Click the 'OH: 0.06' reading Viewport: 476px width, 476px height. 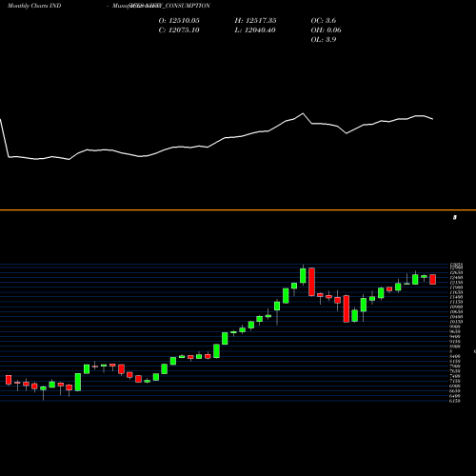coord(326,30)
